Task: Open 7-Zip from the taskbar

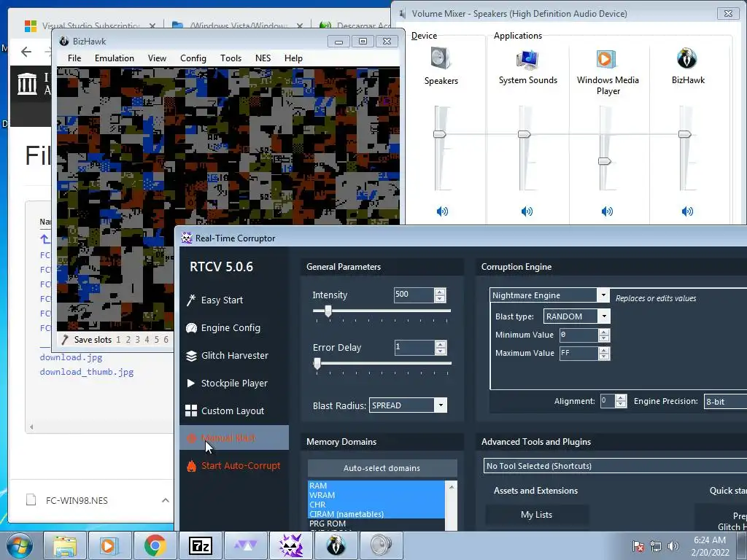Action: tap(200, 545)
